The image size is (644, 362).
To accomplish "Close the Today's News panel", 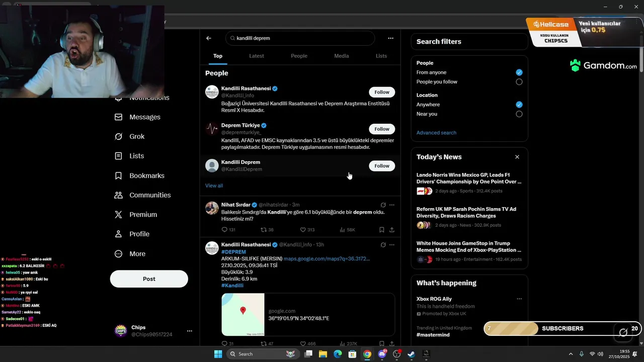I will [517, 157].
